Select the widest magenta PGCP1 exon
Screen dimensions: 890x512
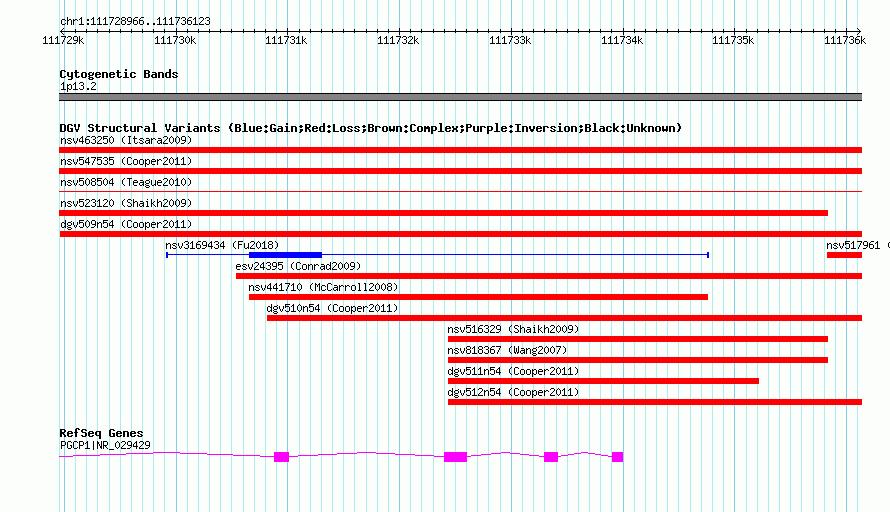pos(455,457)
